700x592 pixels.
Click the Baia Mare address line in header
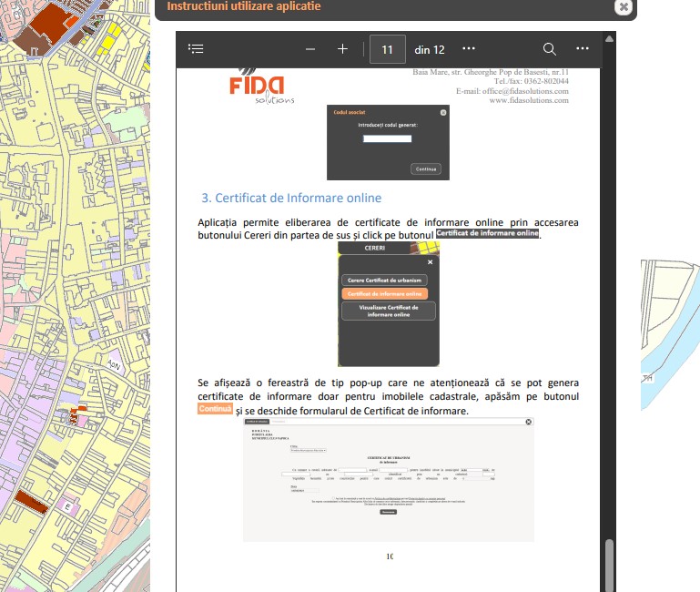(491, 72)
